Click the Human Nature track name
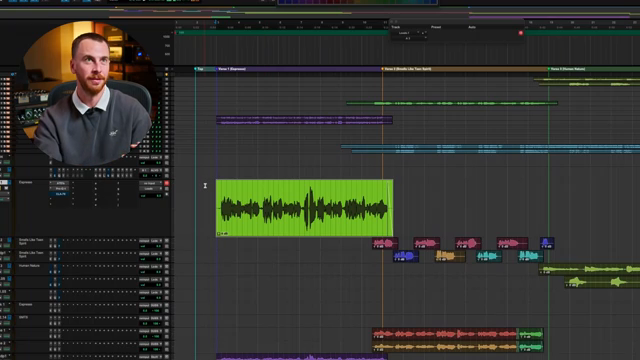 click(29, 266)
